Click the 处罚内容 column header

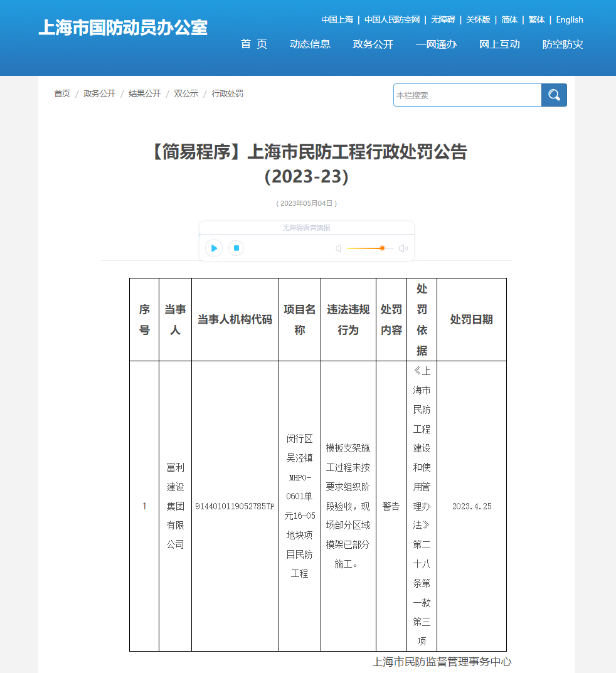391,320
